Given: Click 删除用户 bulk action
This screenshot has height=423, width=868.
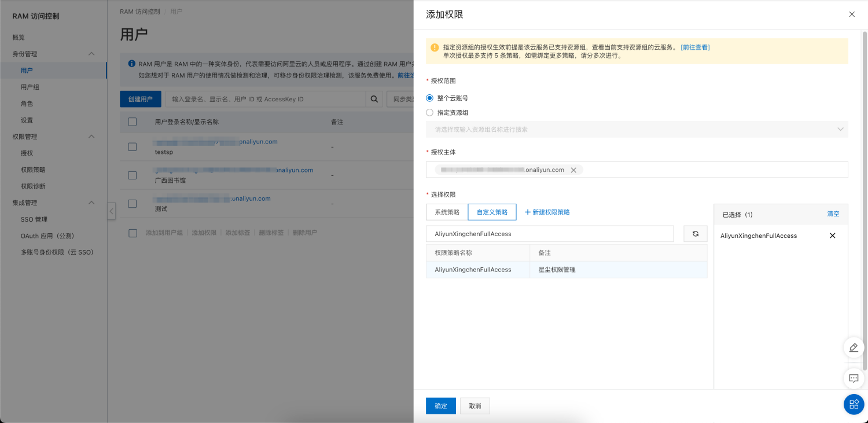Looking at the screenshot, I should (x=305, y=233).
